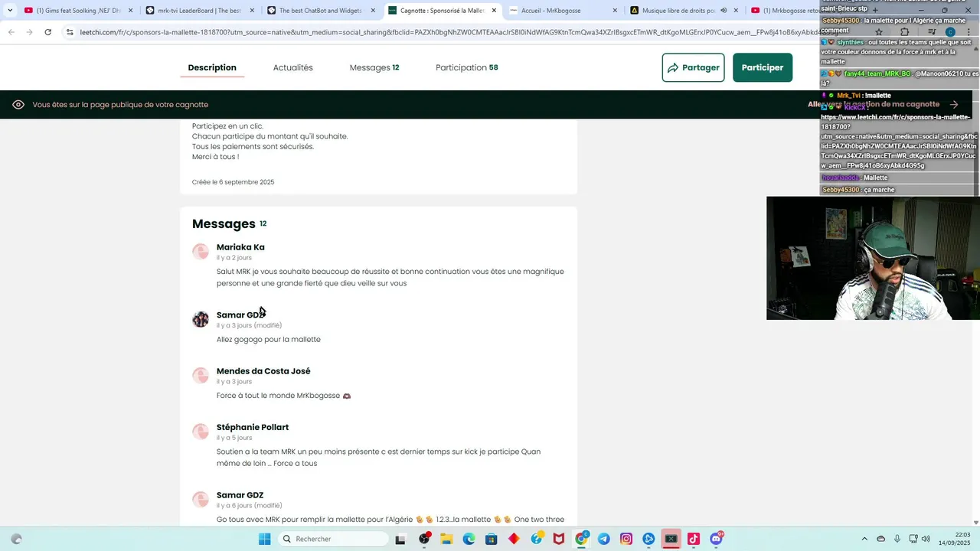This screenshot has height=551, width=980.
Task: Open File Explorer from the taskbar
Action: (446, 539)
